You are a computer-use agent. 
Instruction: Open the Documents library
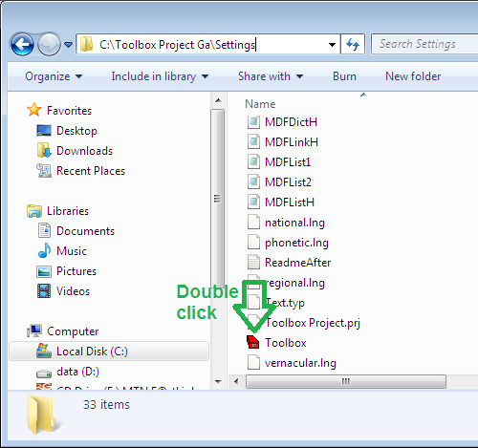pyautogui.click(x=85, y=231)
